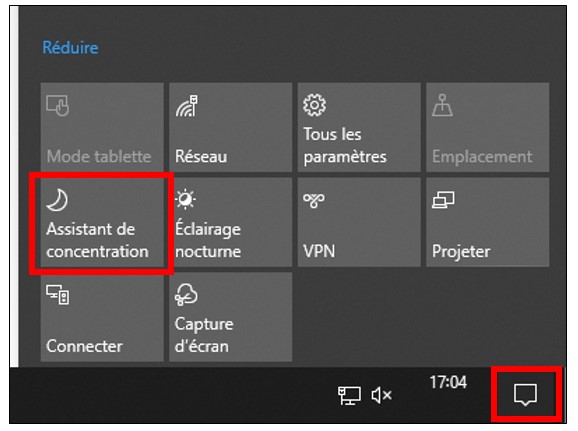This screenshot has height=431, width=578.
Task: Toggle Mode tablette quick action
Action: click(x=102, y=127)
